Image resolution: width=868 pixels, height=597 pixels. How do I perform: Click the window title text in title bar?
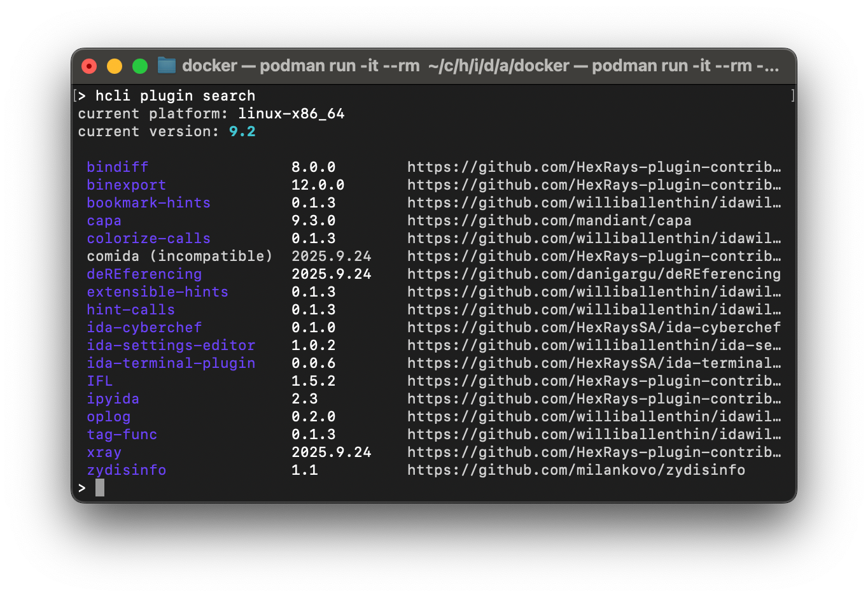point(480,66)
